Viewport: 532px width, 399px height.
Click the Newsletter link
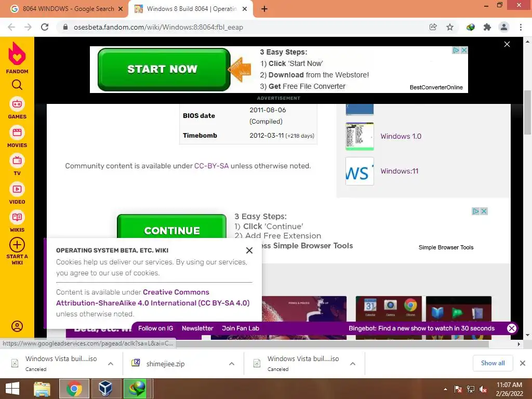click(x=197, y=328)
